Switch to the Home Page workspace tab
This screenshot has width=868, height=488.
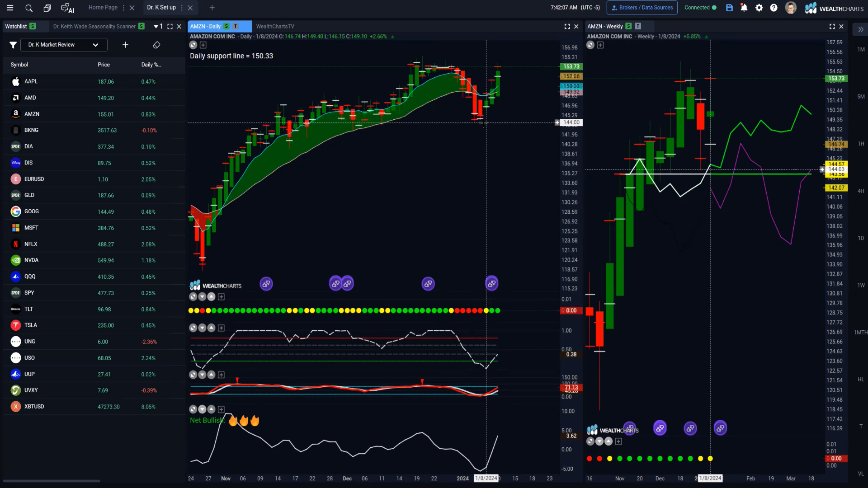coord(103,7)
